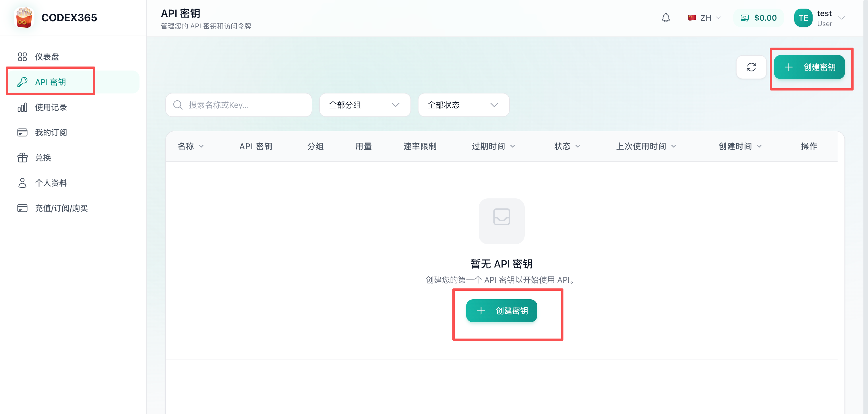Click the $0.00 balance badge
This screenshot has width=868, height=414.
coord(758,18)
